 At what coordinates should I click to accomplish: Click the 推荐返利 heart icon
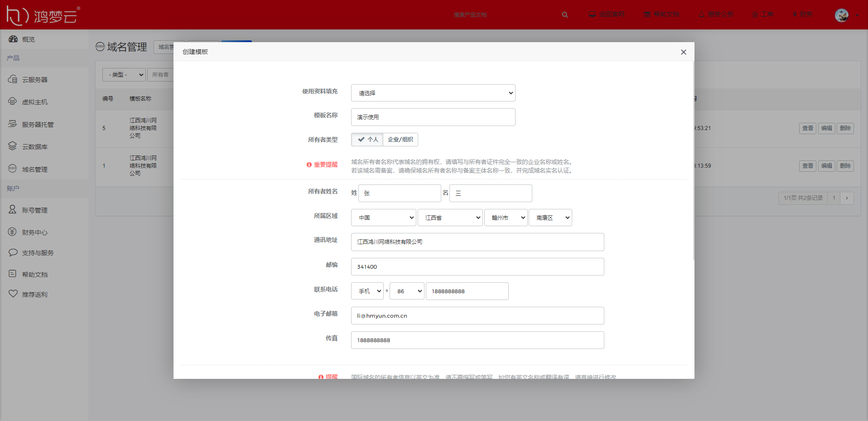coord(13,294)
